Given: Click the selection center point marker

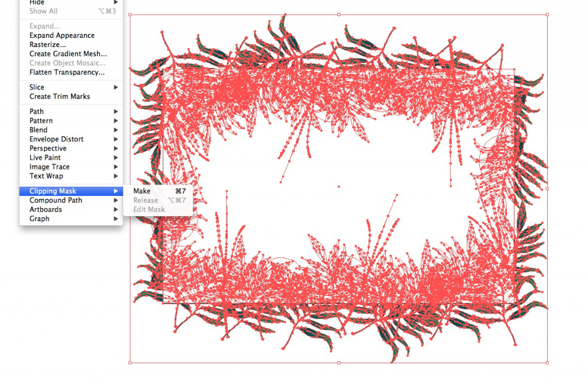Looking at the screenshot, I should pos(339,187).
